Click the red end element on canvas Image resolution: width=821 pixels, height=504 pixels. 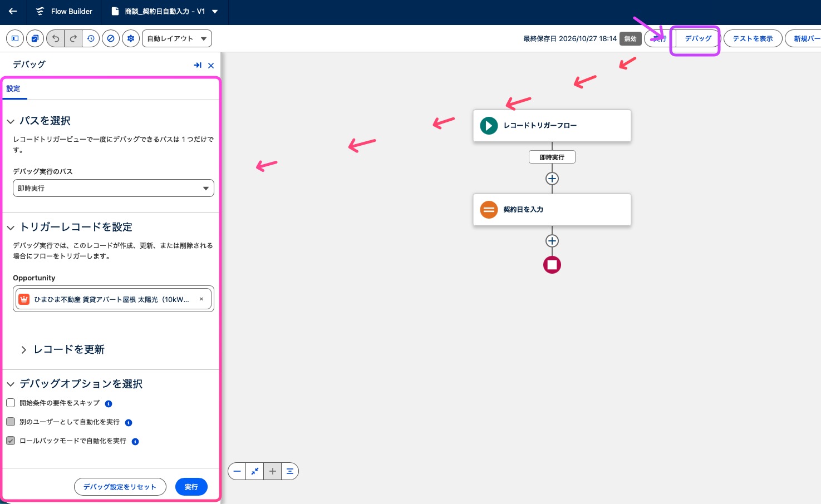point(552,265)
